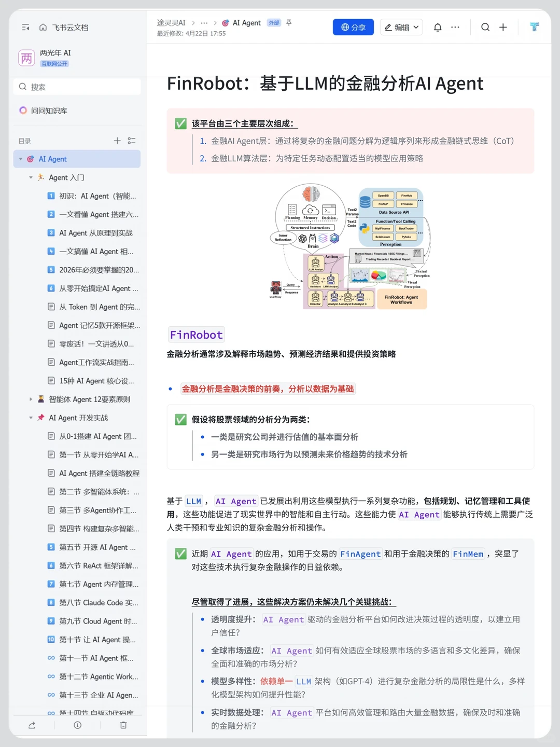
Task: Toggle catalog collapse-all list icon
Action: [x=132, y=141]
